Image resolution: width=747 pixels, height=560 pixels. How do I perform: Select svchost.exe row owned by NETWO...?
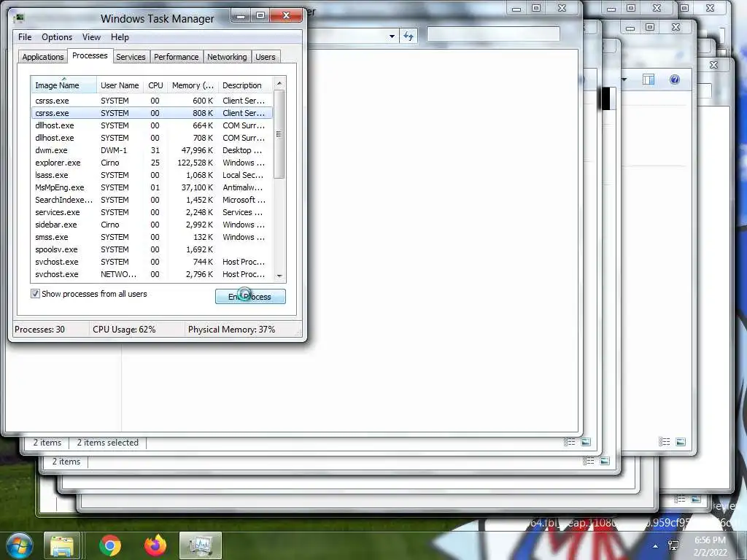click(152, 274)
